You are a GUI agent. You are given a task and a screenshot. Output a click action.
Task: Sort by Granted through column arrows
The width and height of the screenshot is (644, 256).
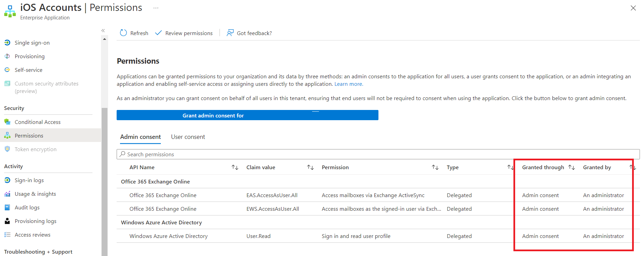[572, 167]
